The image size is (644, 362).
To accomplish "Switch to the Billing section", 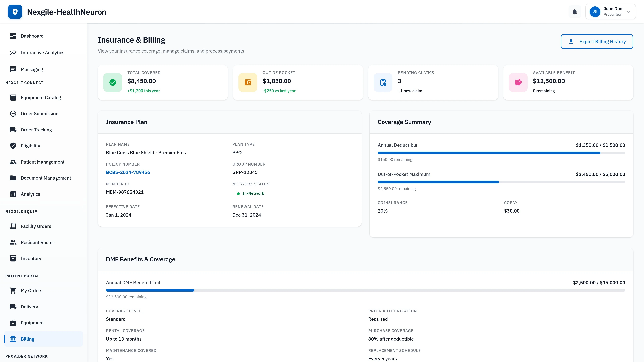I will [x=28, y=339].
